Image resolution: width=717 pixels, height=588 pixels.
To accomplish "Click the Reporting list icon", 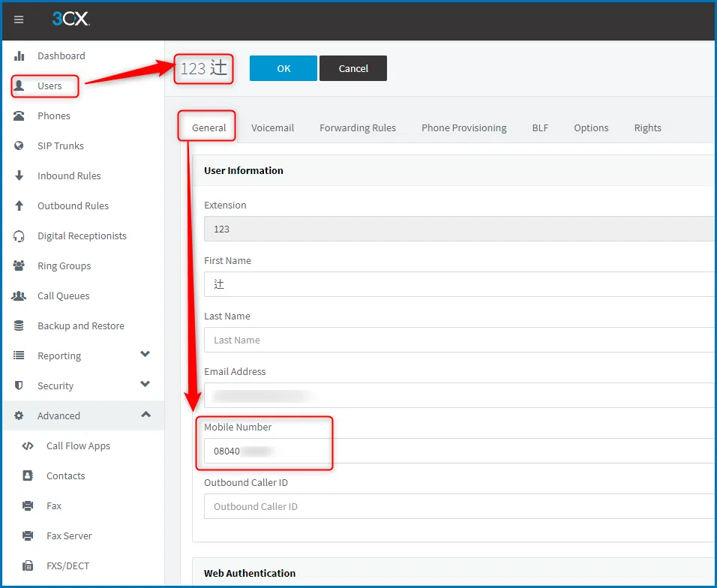I will click(x=19, y=355).
